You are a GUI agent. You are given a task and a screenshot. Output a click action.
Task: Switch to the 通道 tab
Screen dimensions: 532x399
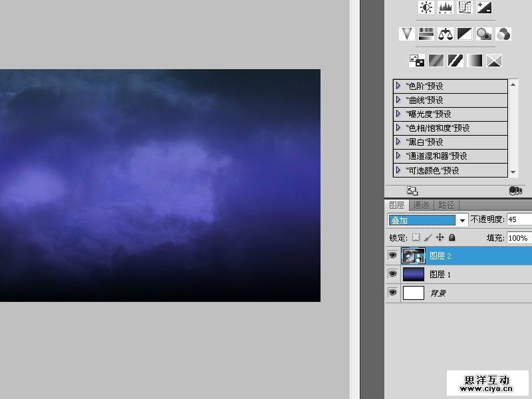421,205
